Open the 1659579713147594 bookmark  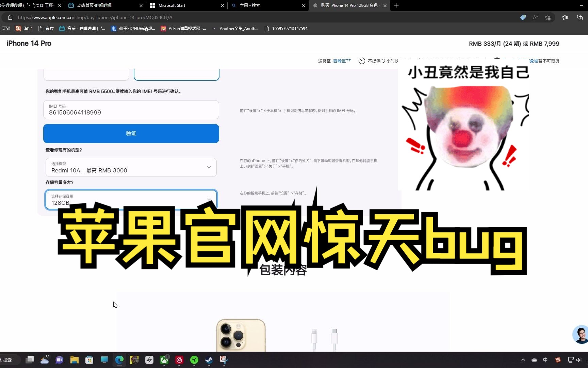tap(288, 29)
